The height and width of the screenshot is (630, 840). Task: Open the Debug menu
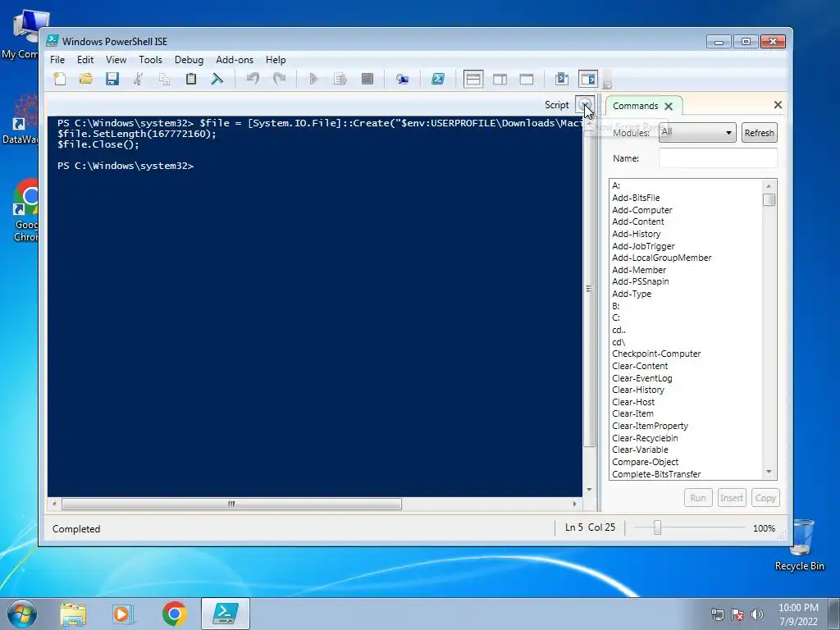pos(189,59)
